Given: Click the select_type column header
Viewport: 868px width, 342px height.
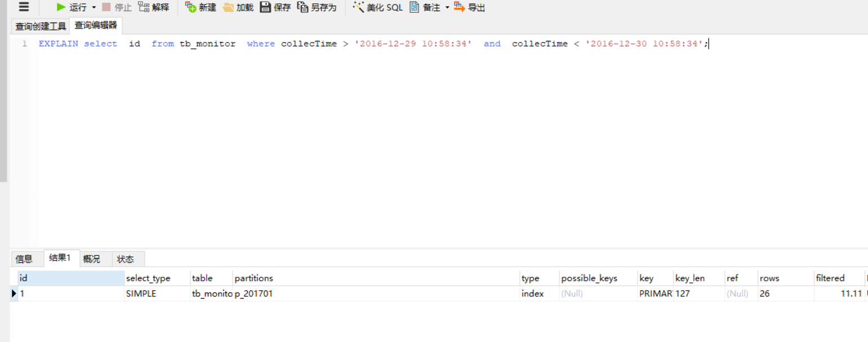Looking at the screenshot, I should coord(157,278).
